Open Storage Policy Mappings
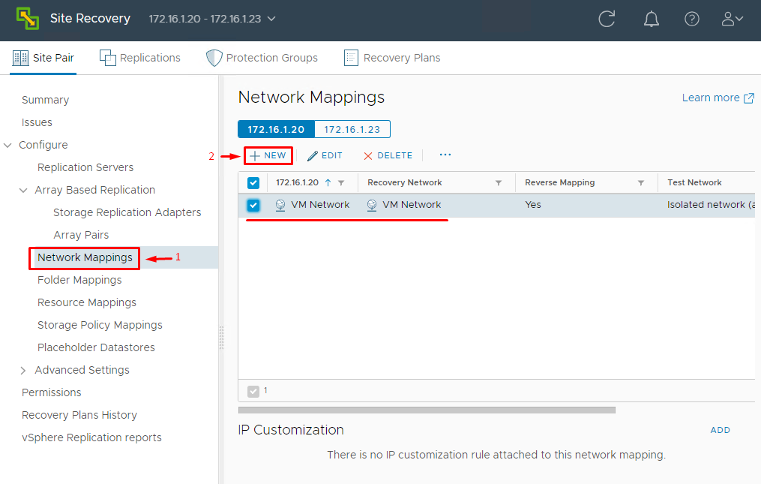The image size is (761, 484). tap(100, 325)
